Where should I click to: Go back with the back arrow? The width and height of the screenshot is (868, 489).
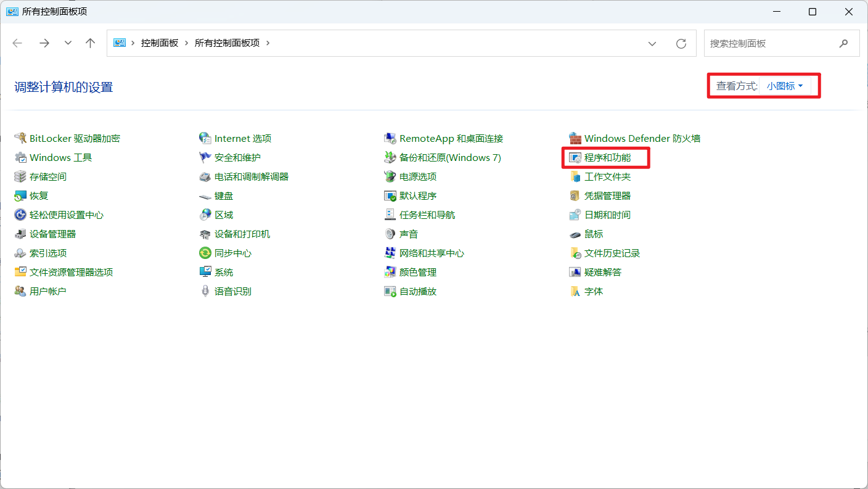pos(17,43)
